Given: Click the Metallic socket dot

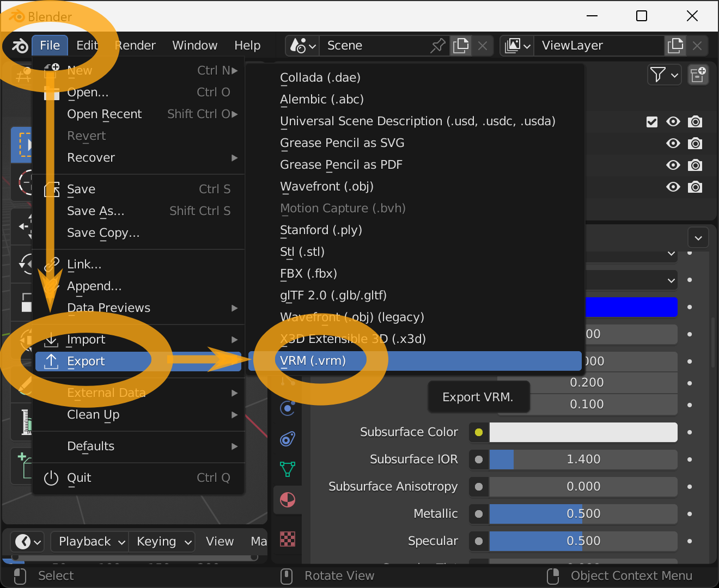Looking at the screenshot, I should tap(479, 514).
